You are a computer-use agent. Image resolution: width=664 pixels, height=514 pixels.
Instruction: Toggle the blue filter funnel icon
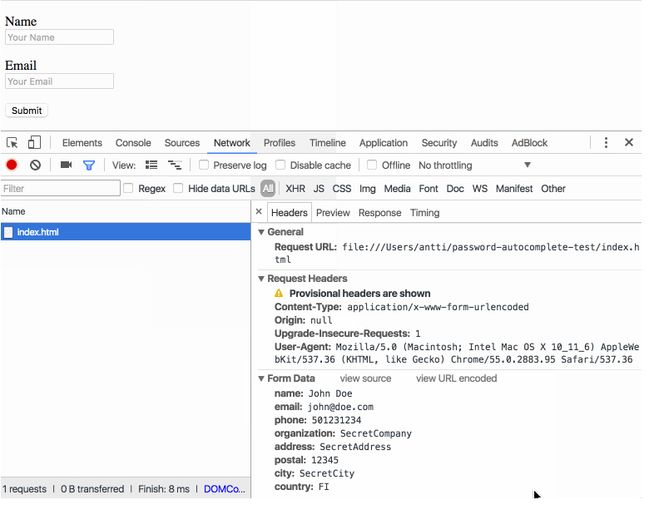click(x=89, y=165)
